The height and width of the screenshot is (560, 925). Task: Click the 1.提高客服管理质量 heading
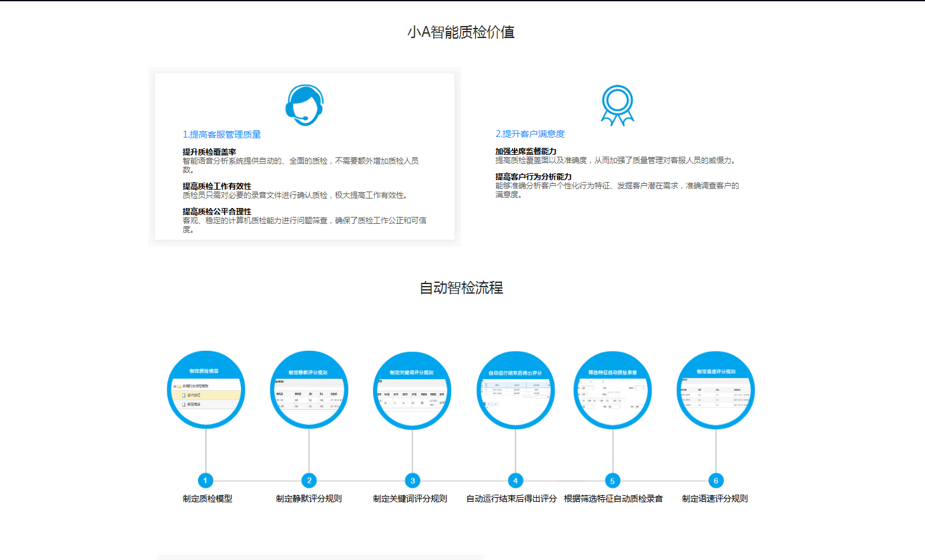[221, 134]
